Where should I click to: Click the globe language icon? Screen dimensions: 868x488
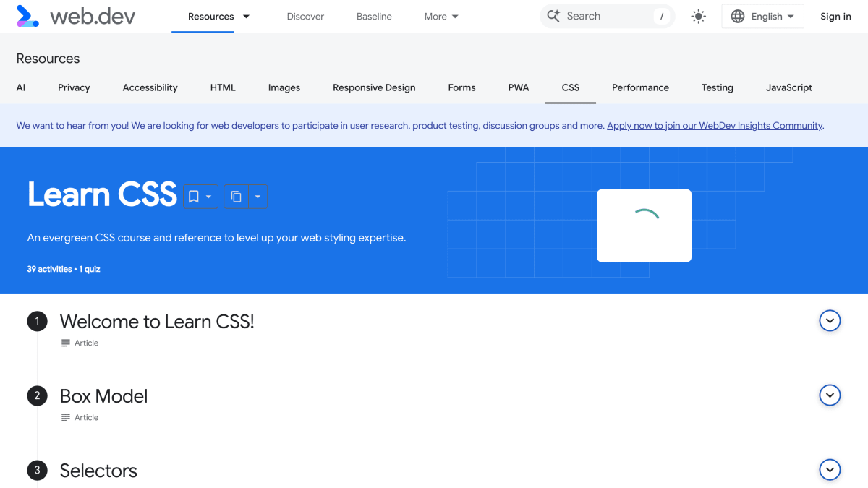[738, 16]
